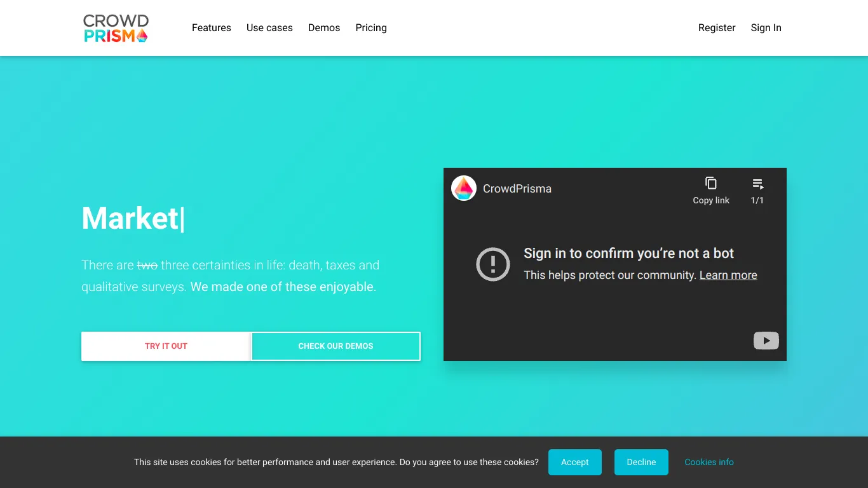Click 'We made one of these enjoyable' text
Image resolution: width=868 pixels, height=488 pixels.
[282, 287]
